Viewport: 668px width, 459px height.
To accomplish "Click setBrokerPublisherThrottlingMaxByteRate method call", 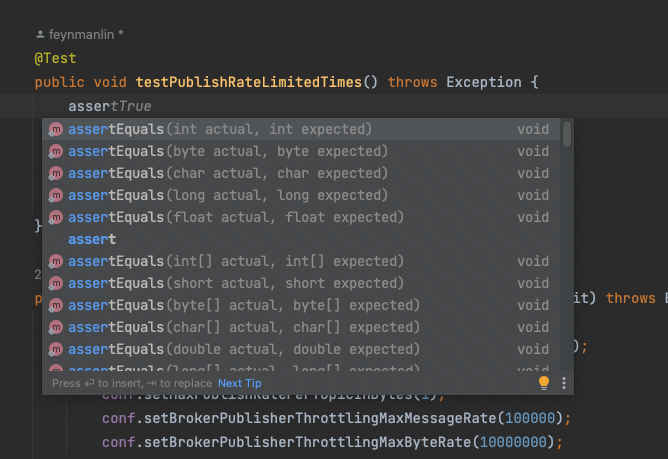I will (307, 442).
